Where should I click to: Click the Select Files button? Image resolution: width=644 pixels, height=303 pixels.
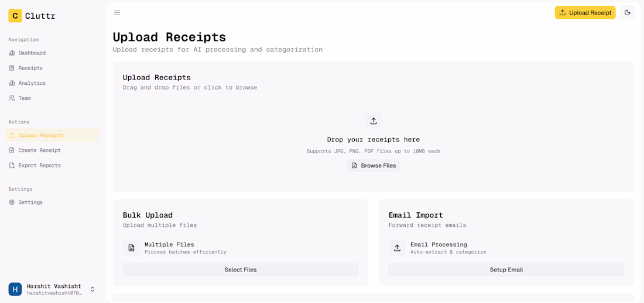[x=240, y=270]
